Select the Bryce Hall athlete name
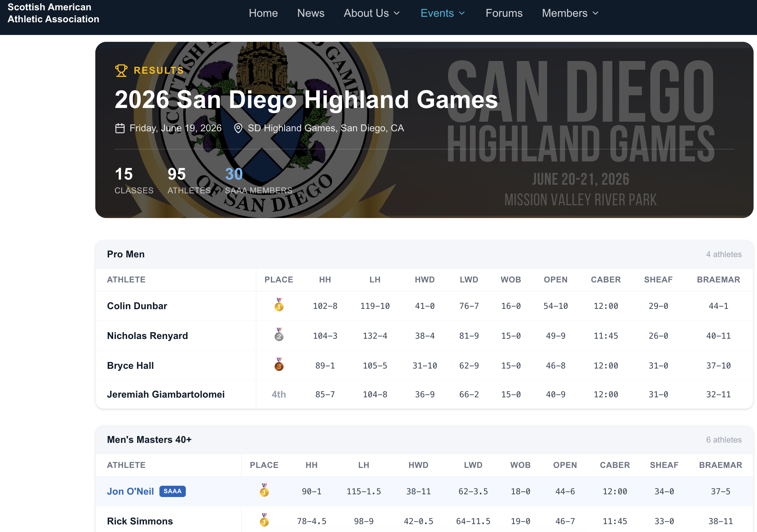Screen dimensions: 757x532 (x=130, y=365)
